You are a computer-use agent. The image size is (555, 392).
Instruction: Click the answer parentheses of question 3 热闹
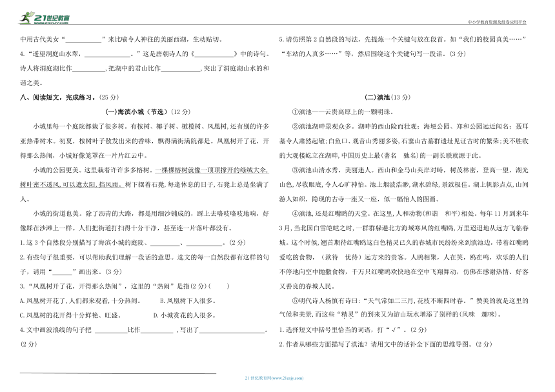219,286
